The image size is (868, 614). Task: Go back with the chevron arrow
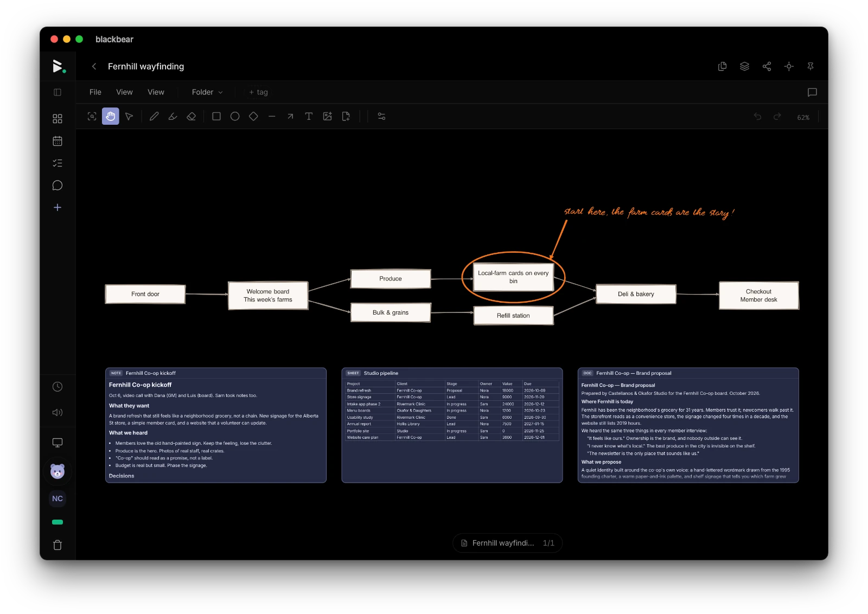click(x=94, y=66)
